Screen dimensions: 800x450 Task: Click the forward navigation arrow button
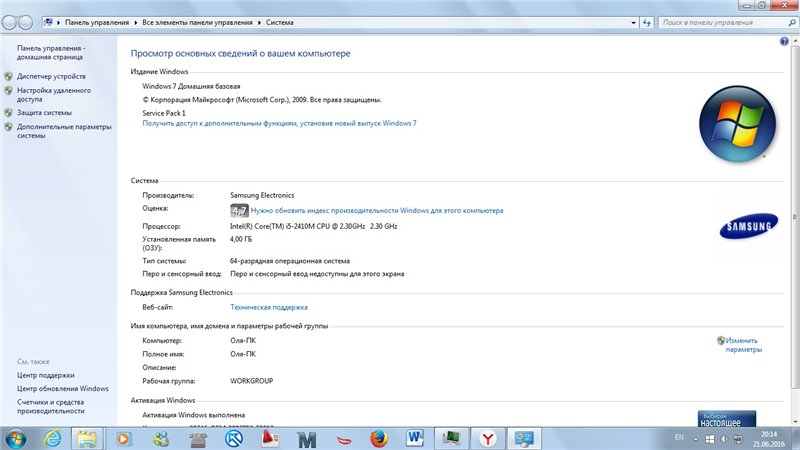point(26,22)
